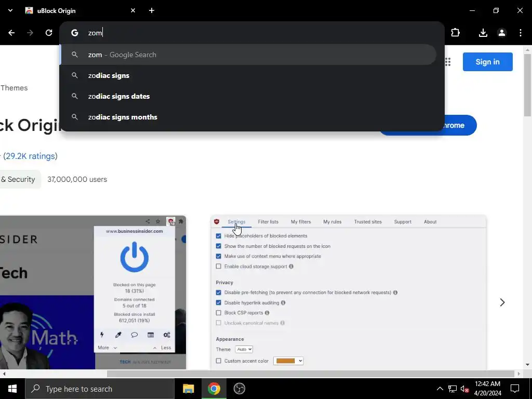This screenshot has height=399, width=532.
Task: Open the Theme 'Auto' dropdown
Action: 244,349
